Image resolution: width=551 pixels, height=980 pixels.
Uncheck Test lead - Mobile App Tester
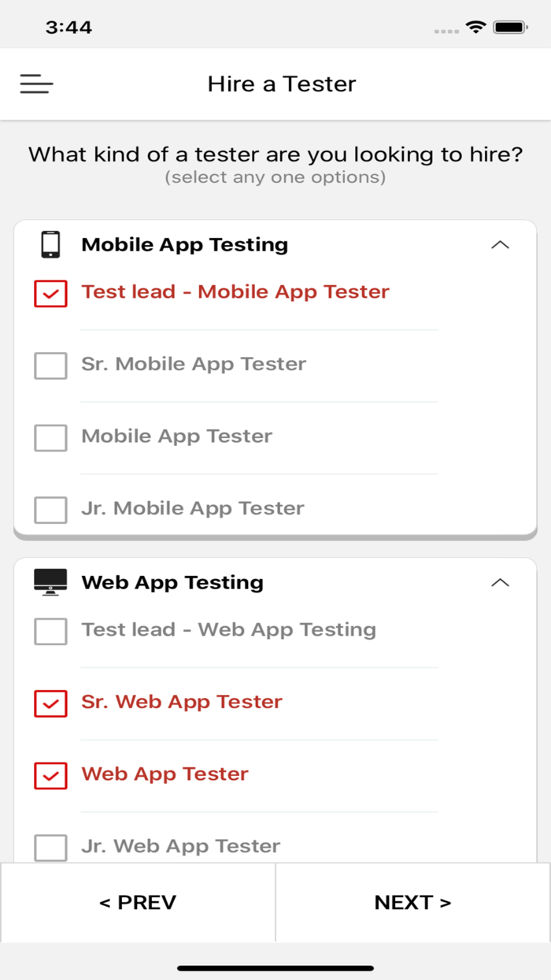50,293
